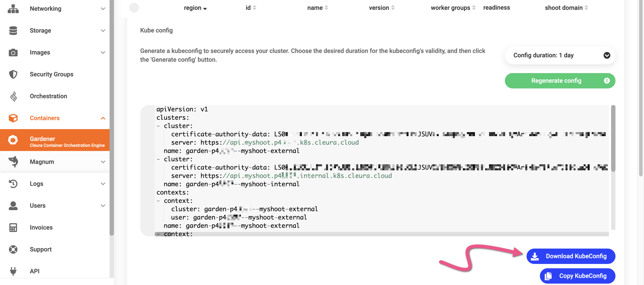Click the Orchestration icon in sidebar
This screenshot has height=285, width=644.
point(13,96)
